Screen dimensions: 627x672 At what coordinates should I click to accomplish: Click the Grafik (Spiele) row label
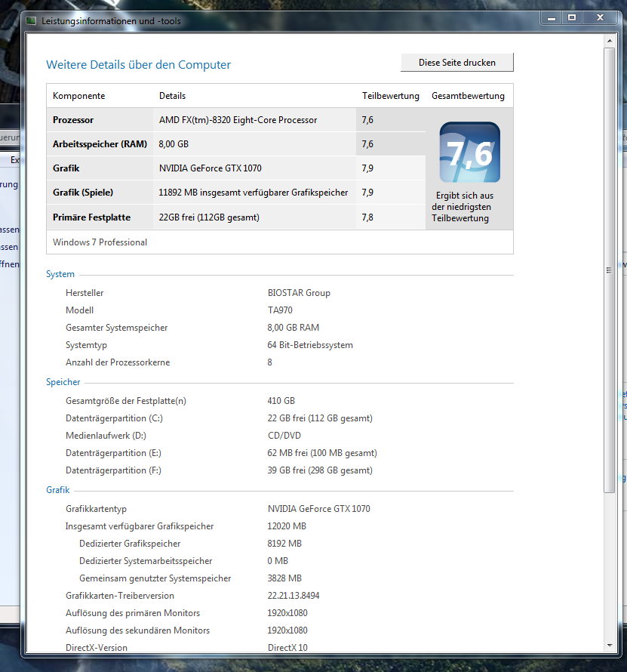[x=83, y=193]
